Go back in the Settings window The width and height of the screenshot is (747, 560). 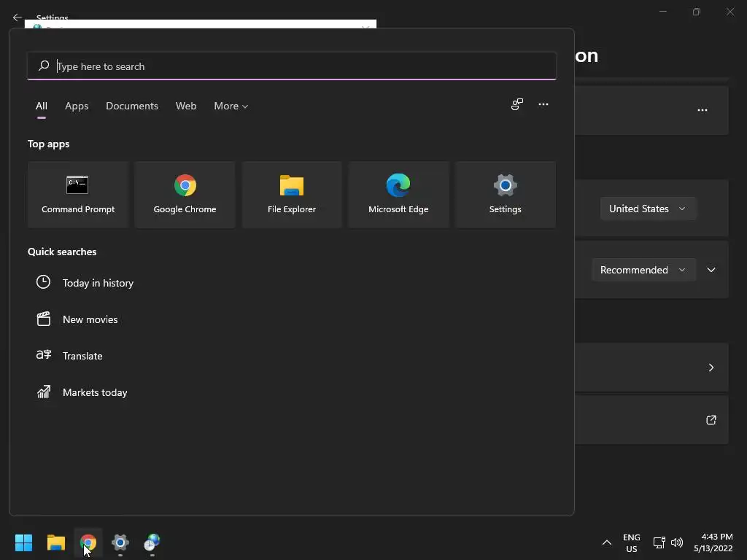[18, 17]
